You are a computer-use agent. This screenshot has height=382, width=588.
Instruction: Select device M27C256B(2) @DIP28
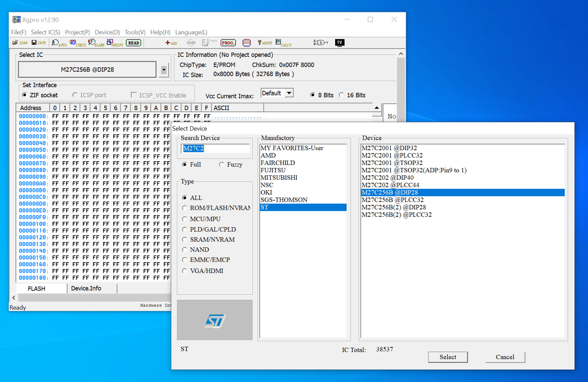[463, 207]
